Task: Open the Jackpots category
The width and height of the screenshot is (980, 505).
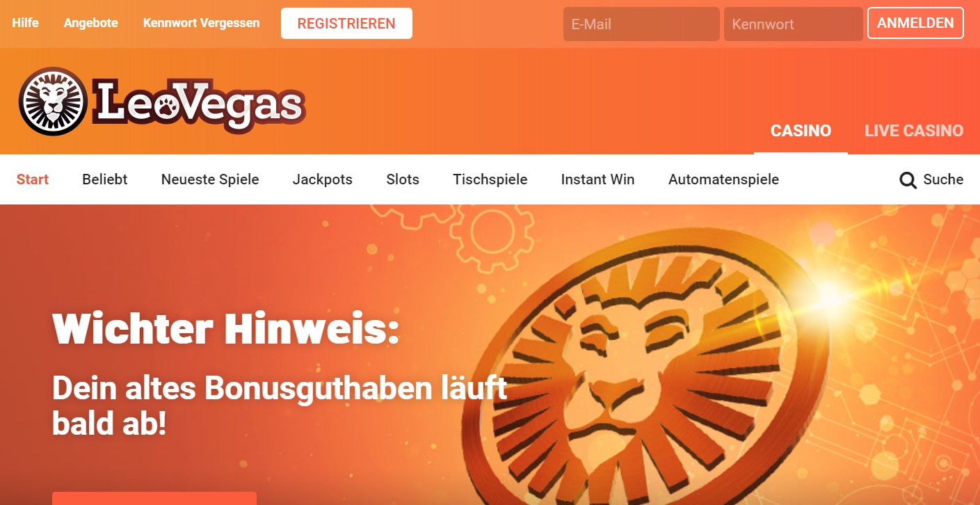Action: [323, 179]
